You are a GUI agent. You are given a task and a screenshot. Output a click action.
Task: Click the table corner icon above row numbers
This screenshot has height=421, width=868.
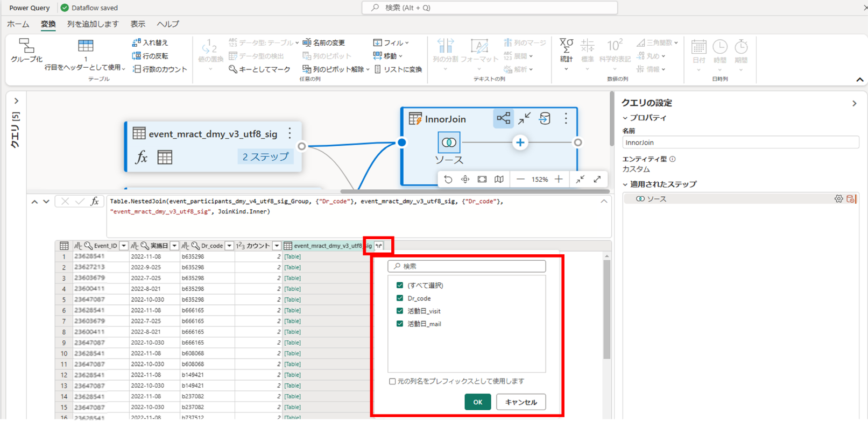(x=64, y=246)
